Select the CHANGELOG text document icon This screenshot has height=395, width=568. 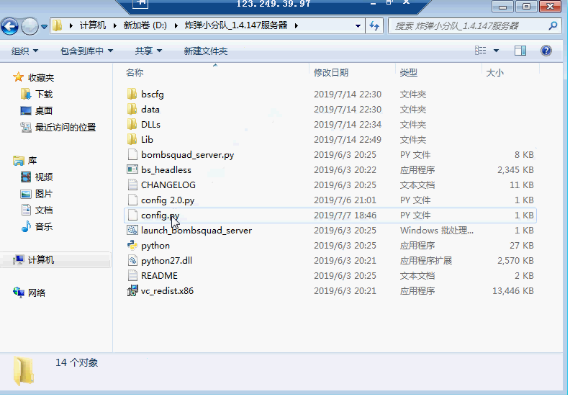pos(133,185)
